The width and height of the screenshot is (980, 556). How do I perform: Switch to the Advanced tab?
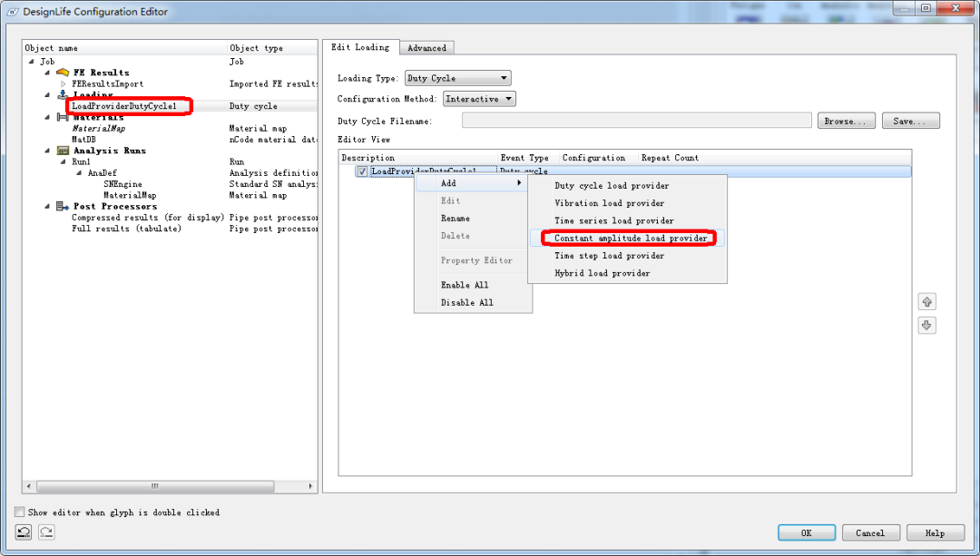426,48
